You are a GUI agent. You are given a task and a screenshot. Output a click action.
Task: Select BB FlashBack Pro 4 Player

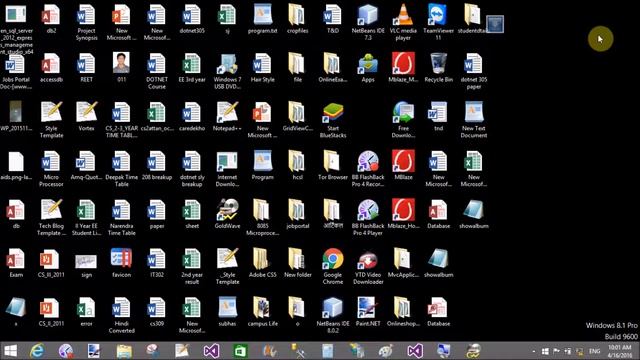pos(368,218)
